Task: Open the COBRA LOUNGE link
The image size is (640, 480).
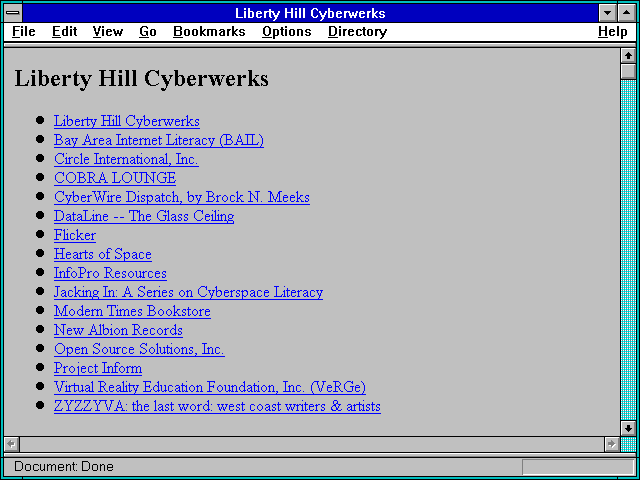Action: (115, 178)
